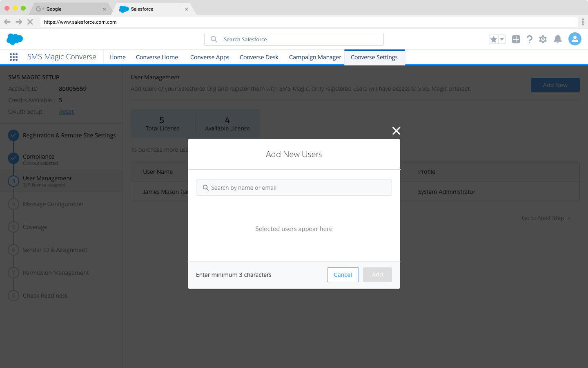Image resolution: width=588 pixels, height=368 pixels.
Task: Open the Help question mark icon
Action: coord(530,39)
